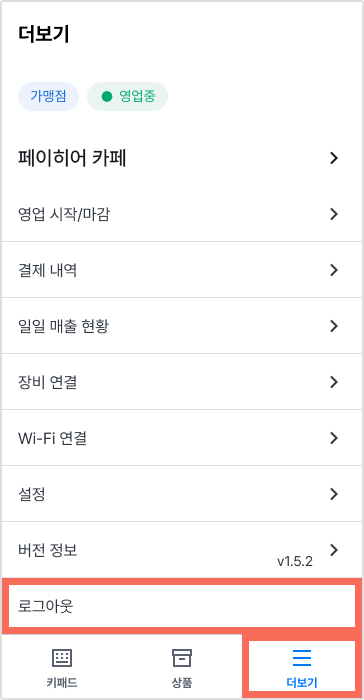Select the 더보기 hamburger icon

(x=301, y=658)
